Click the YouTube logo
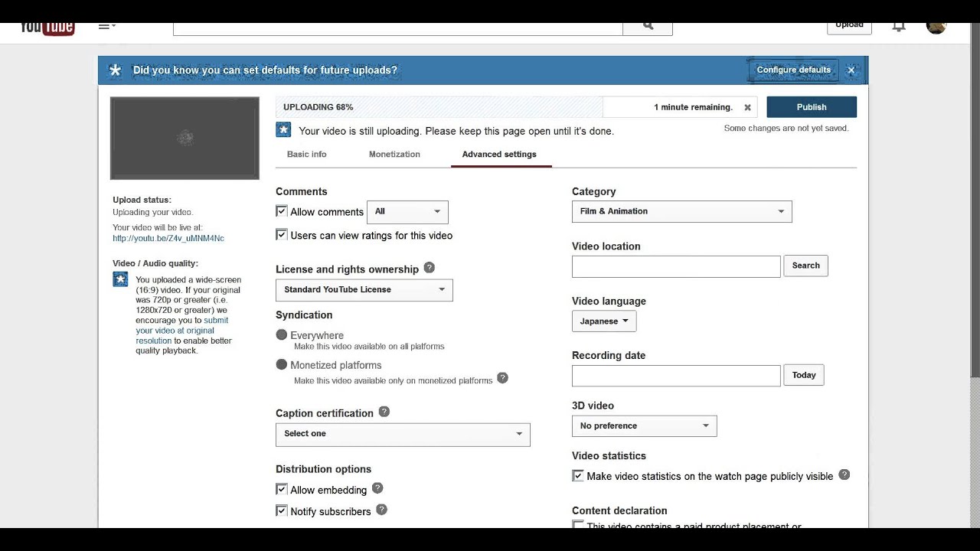 click(47, 28)
